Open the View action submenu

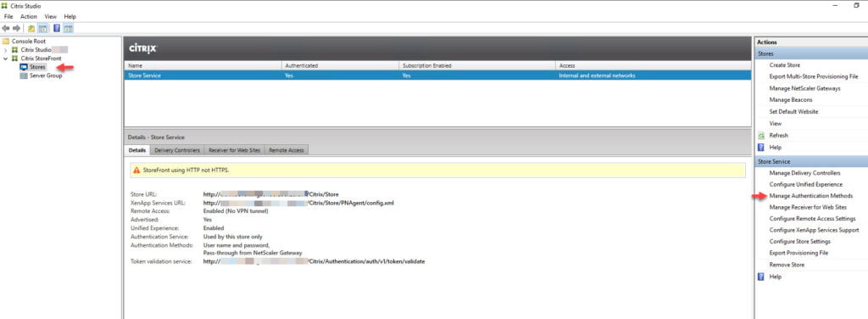[x=776, y=124]
